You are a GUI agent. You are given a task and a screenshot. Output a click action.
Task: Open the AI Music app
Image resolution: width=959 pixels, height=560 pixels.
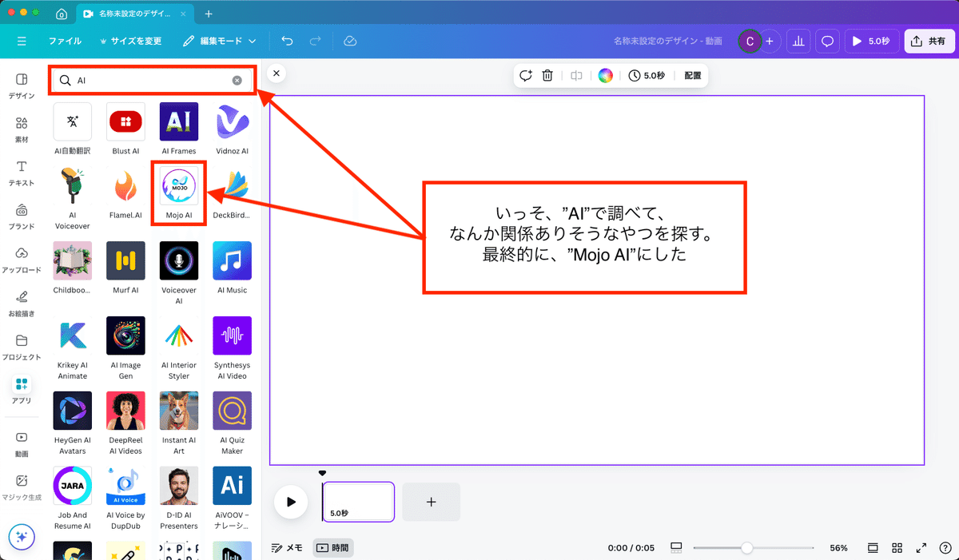[x=233, y=260]
